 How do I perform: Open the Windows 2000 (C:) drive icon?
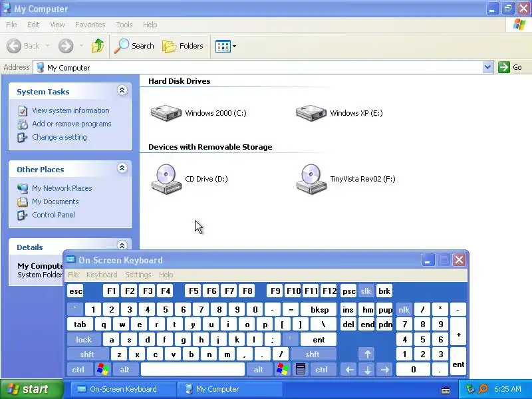click(166, 113)
